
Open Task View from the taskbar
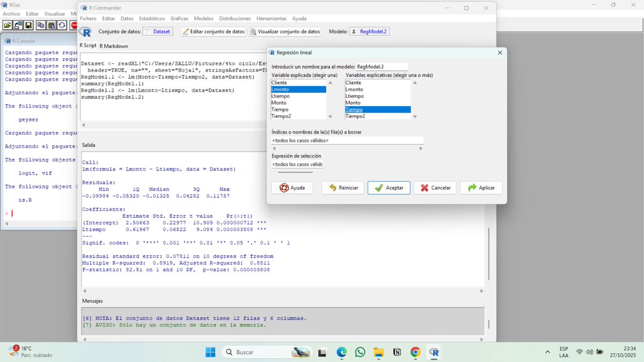(322, 352)
